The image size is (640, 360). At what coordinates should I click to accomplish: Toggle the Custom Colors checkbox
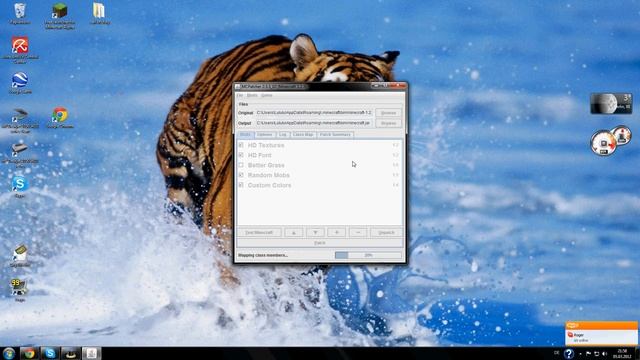241,185
